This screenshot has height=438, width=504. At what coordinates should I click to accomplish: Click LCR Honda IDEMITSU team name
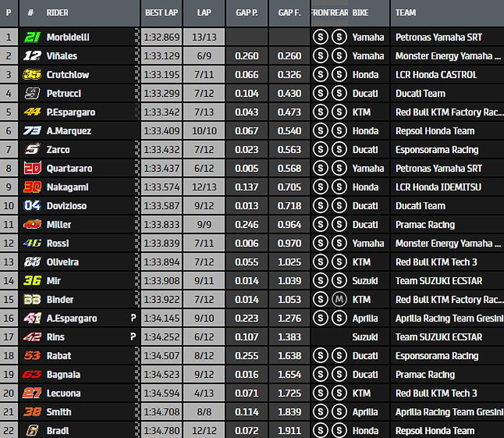pos(438,187)
